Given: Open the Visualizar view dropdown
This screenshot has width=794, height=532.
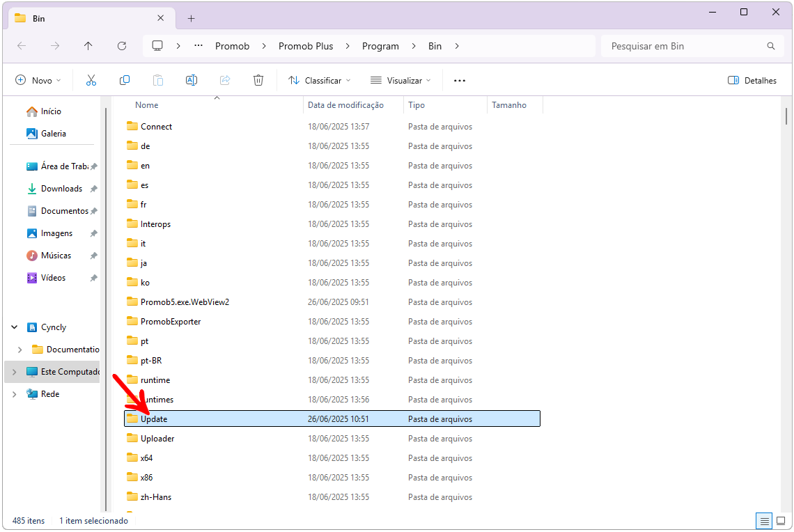Looking at the screenshot, I should [x=400, y=81].
